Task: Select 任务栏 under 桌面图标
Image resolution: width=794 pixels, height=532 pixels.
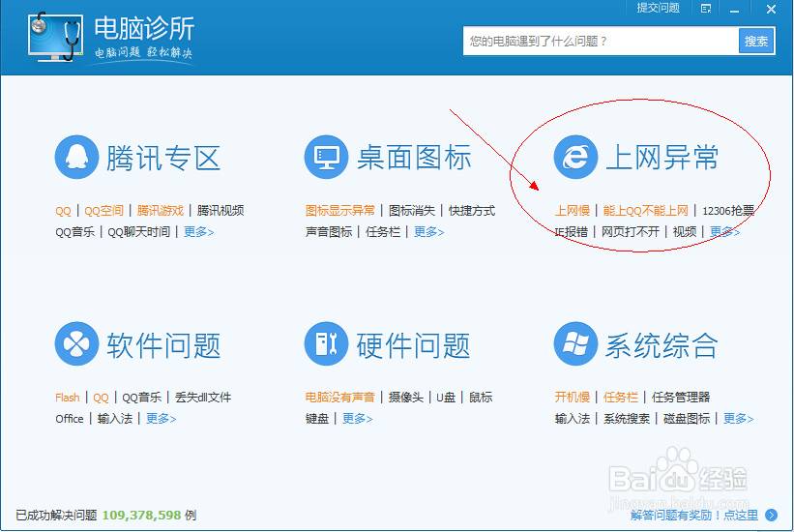Action: tap(383, 232)
